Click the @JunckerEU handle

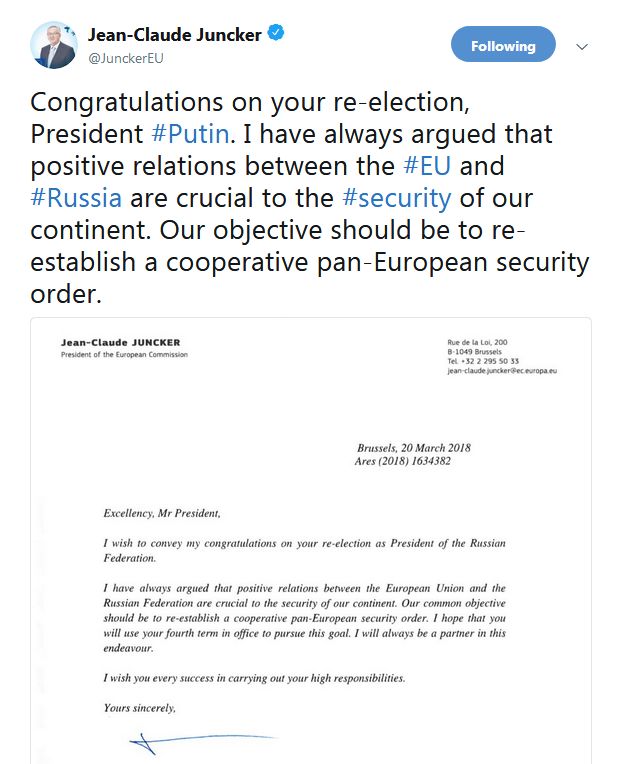[126, 58]
